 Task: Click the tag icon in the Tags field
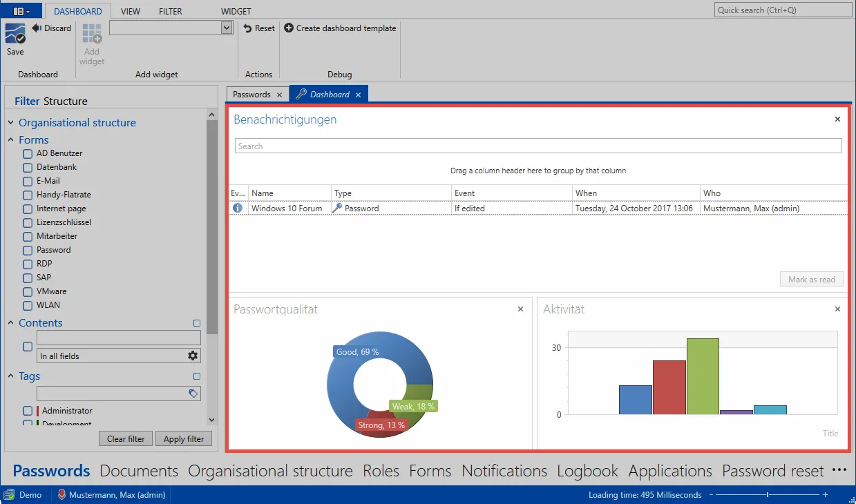pyautogui.click(x=193, y=394)
